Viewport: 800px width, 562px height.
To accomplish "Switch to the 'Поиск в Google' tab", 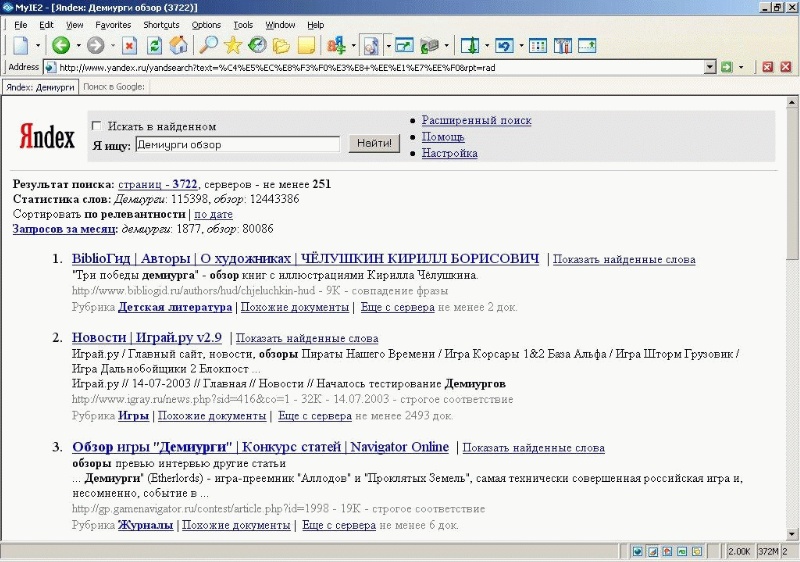I will tap(114, 87).
